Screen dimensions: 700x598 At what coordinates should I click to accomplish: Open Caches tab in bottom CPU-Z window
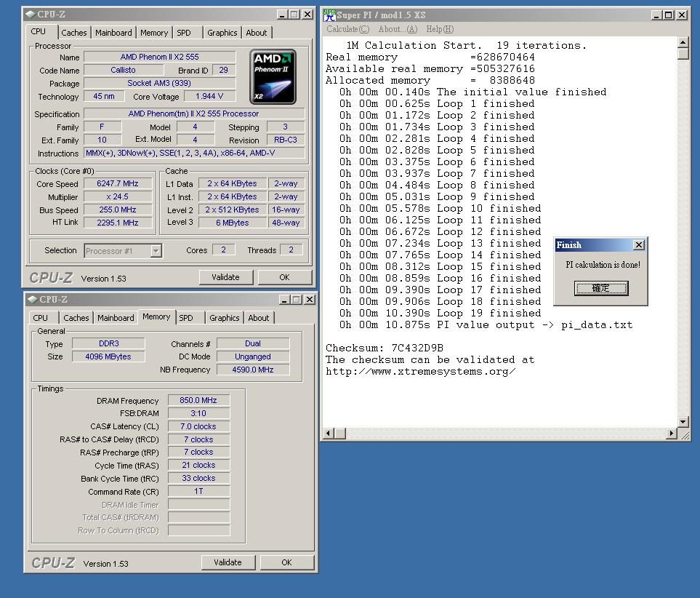click(76, 318)
